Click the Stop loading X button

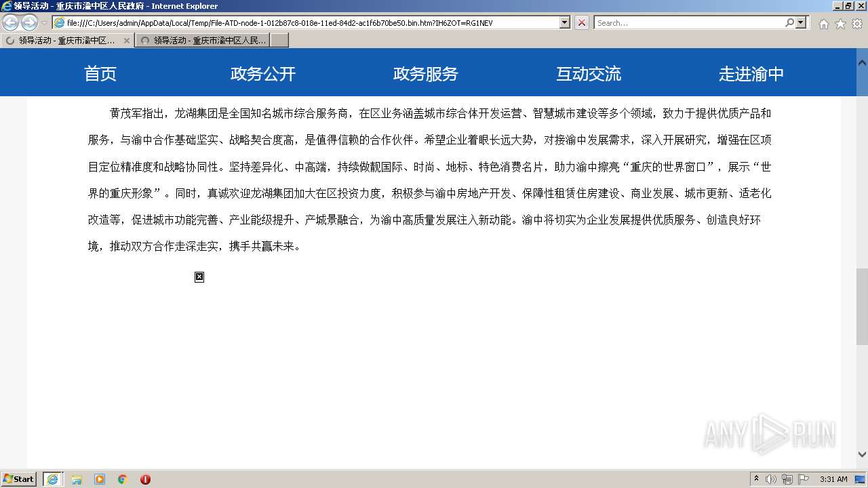point(582,22)
